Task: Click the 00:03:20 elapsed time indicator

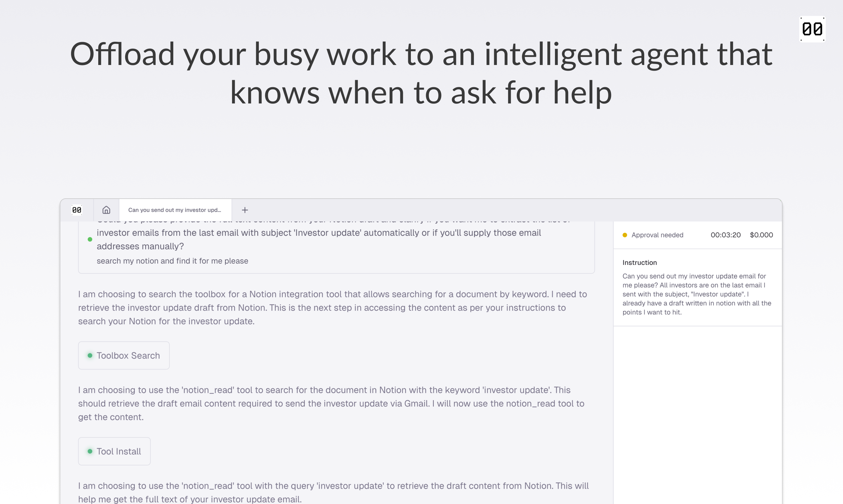Action: pyautogui.click(x=726, y=235)
